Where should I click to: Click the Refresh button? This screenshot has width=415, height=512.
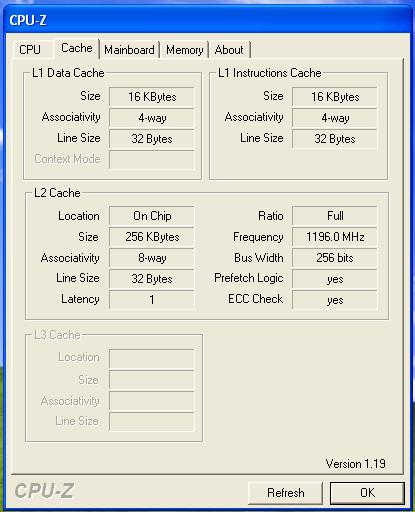pos(286,493)
